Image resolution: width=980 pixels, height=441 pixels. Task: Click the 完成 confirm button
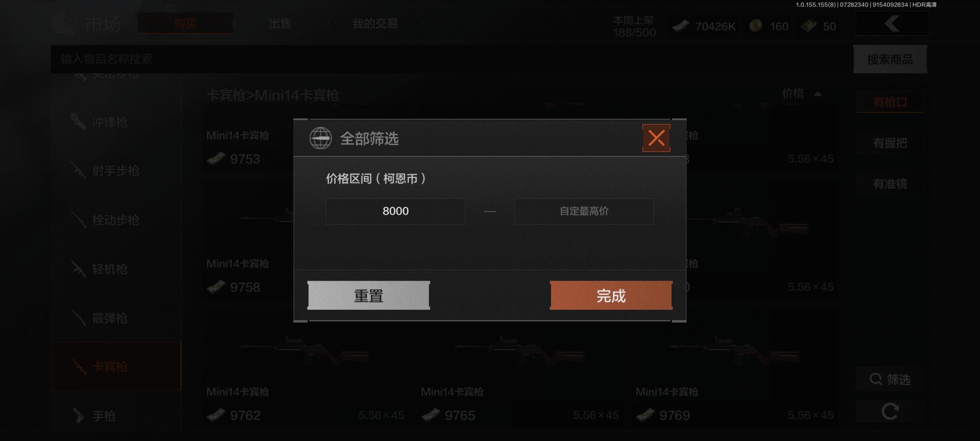[611, 295]
